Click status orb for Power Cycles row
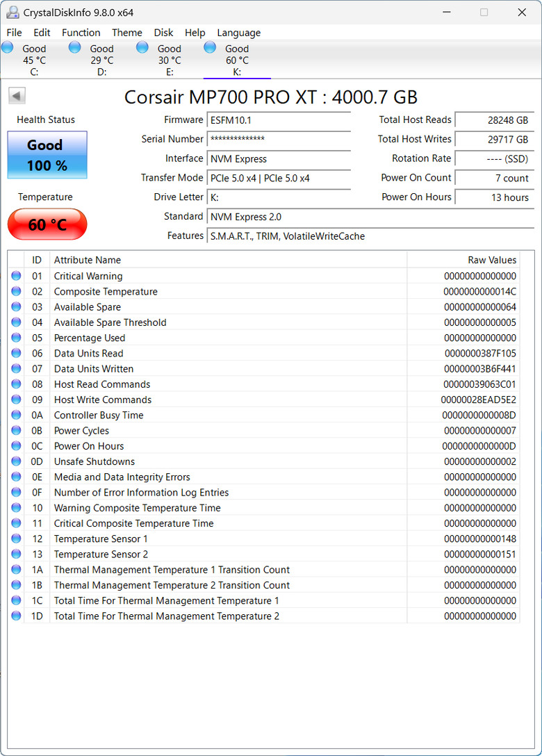This screenshot has height=756, width=542. 17,430
